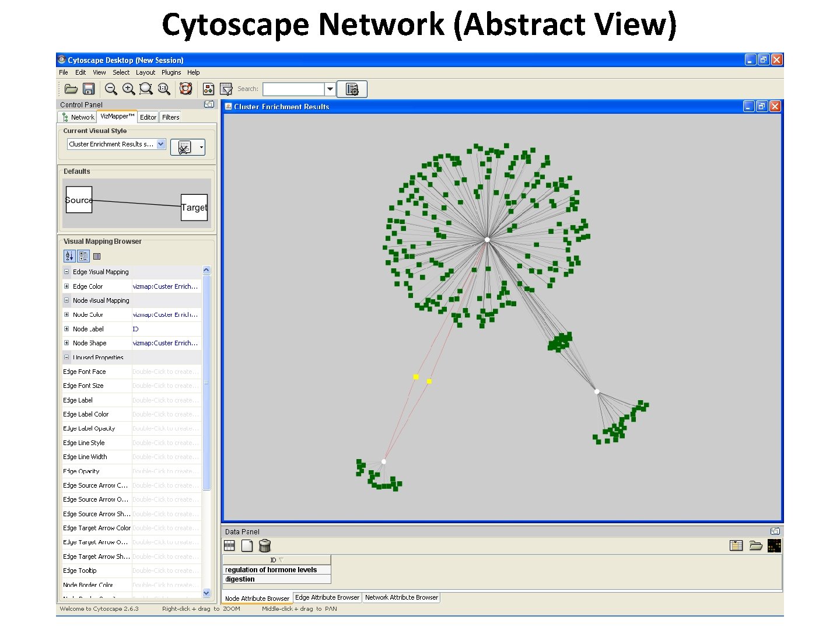The height and width of the screenshot is (630, 840).
Task: Open the small arrow beside the visual style options button
Action: (201, 148)
